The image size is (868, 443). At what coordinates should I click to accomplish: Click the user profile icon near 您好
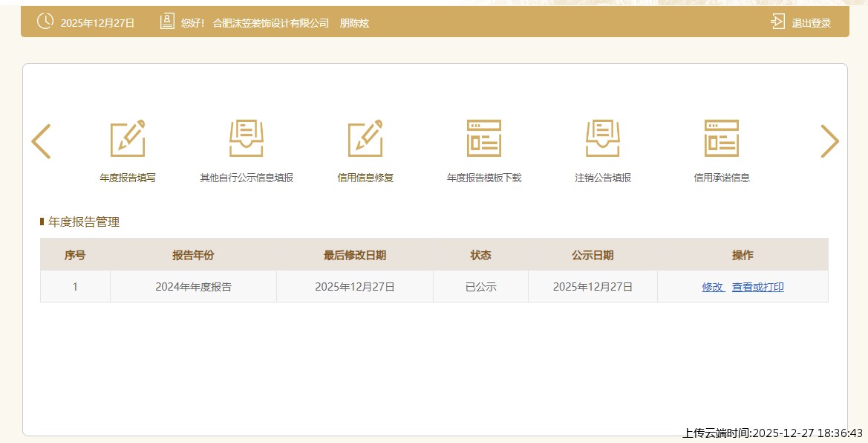(x=167, y=22)
